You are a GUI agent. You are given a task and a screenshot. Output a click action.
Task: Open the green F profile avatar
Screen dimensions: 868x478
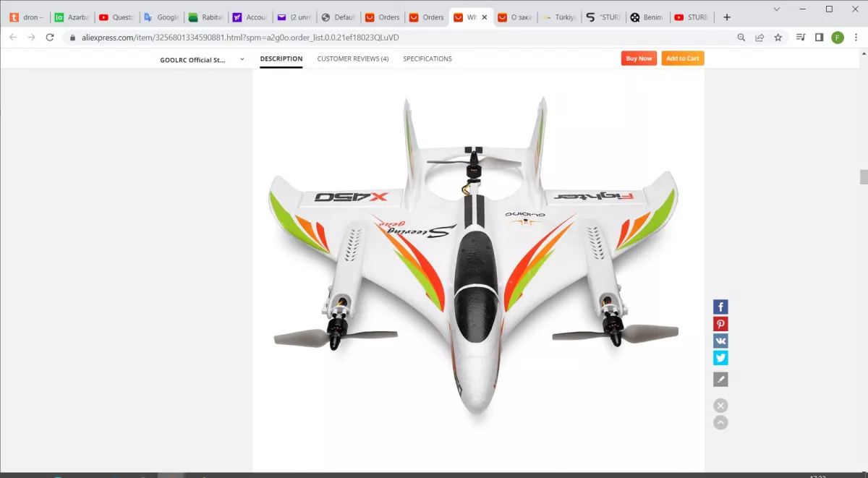point(838,38)
